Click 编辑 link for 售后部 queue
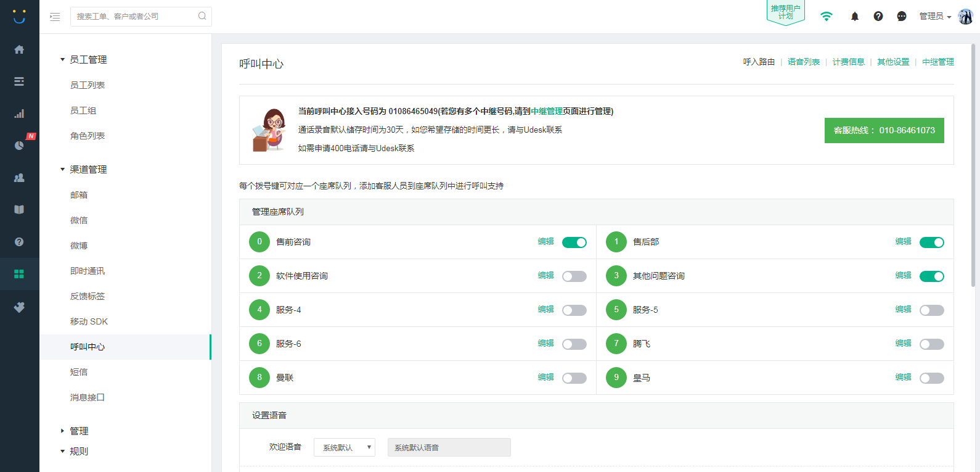Screen dimensions: 980x472 pyautogui.click(x=903, y=242)
